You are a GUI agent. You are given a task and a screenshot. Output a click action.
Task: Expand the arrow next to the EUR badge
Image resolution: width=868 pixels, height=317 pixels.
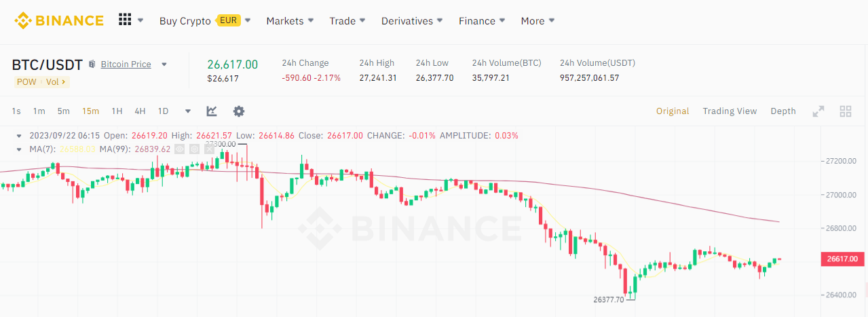pos(248,20)
